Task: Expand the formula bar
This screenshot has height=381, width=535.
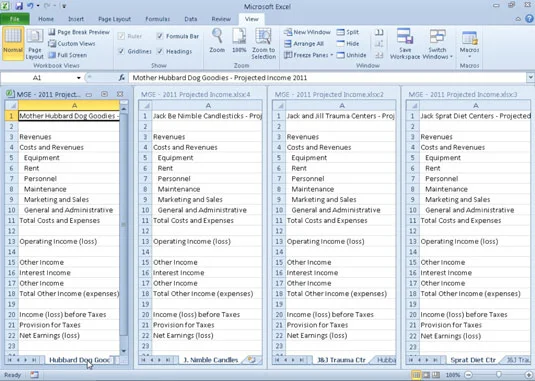Action: pos(531,77)
